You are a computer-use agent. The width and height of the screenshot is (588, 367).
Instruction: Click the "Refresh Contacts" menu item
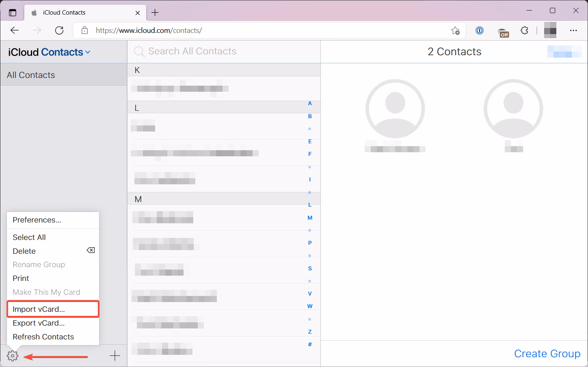tap(43, 337)
